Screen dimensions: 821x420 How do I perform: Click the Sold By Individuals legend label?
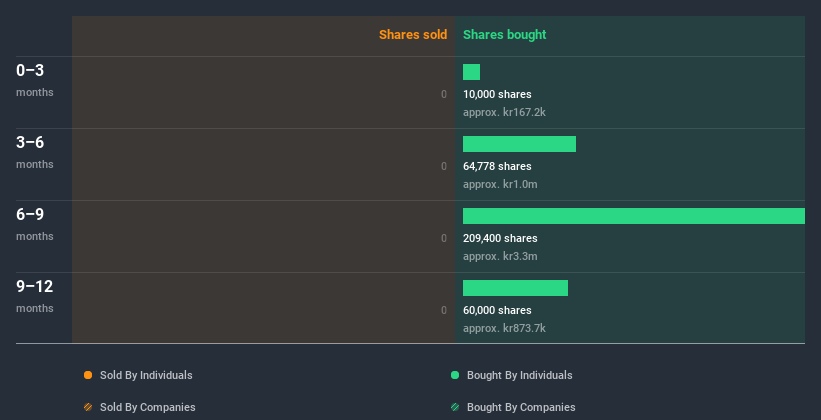click(x=146, y=375)
